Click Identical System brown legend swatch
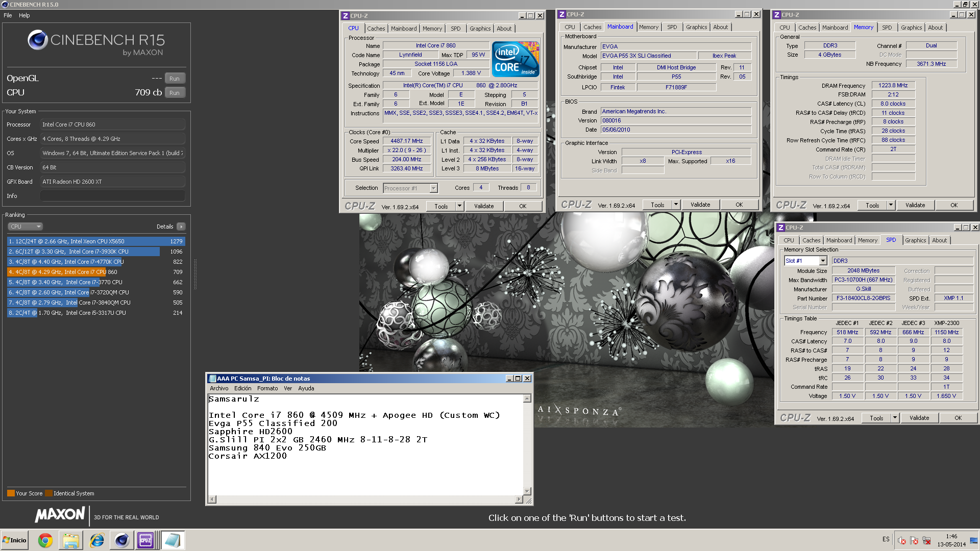 tap(48, 493)
